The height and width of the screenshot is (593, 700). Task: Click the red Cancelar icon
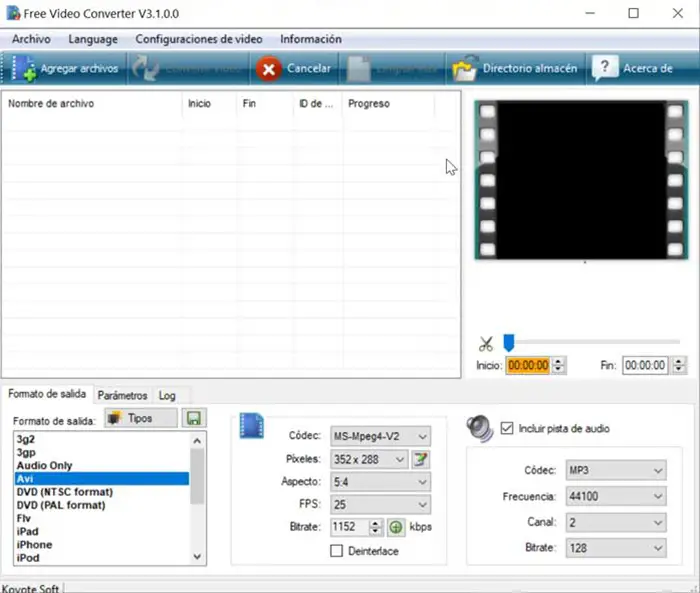[x=269, y=69]
